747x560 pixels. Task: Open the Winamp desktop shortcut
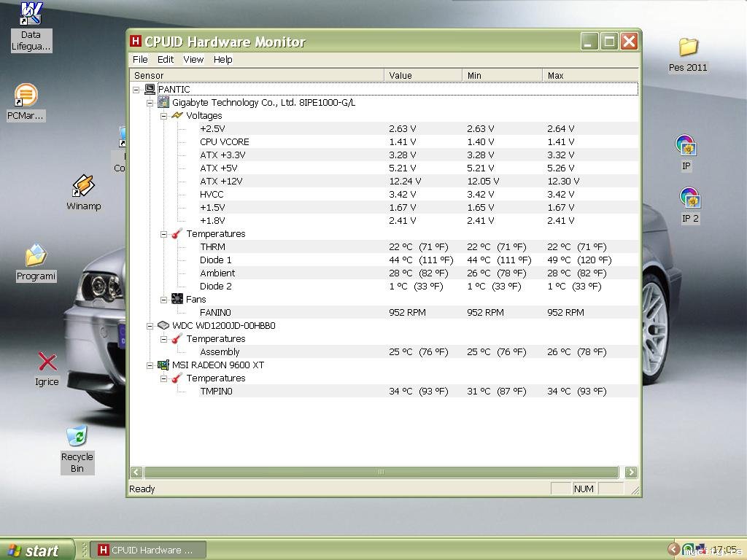tap(83, 187)
